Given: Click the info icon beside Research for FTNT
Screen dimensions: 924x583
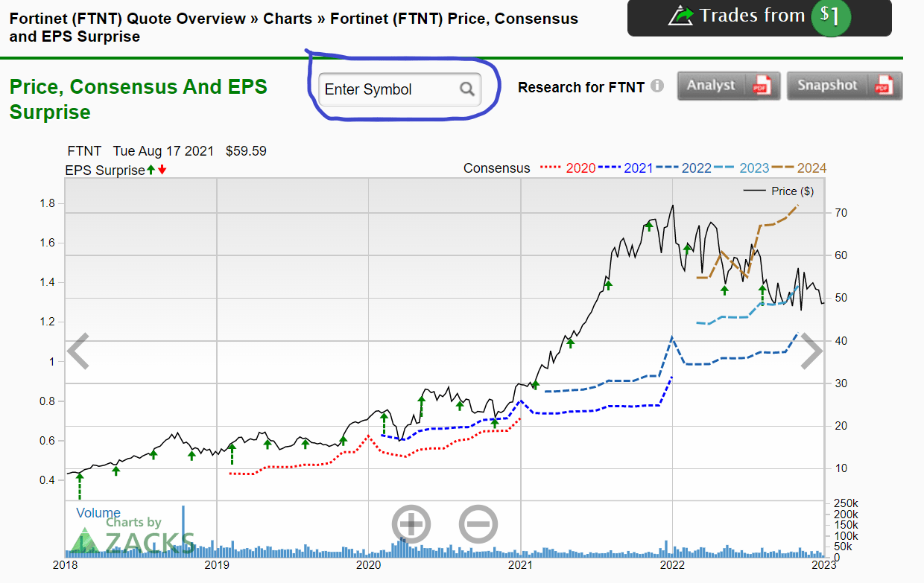Looking at the screenshot, I should coord(656,86).
